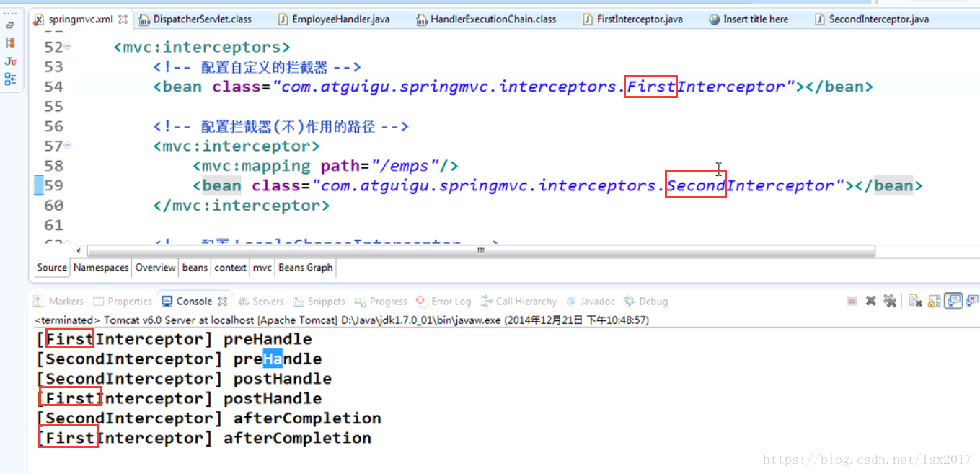Select the beans tab of the XML editor

click(x=195, y=268)
